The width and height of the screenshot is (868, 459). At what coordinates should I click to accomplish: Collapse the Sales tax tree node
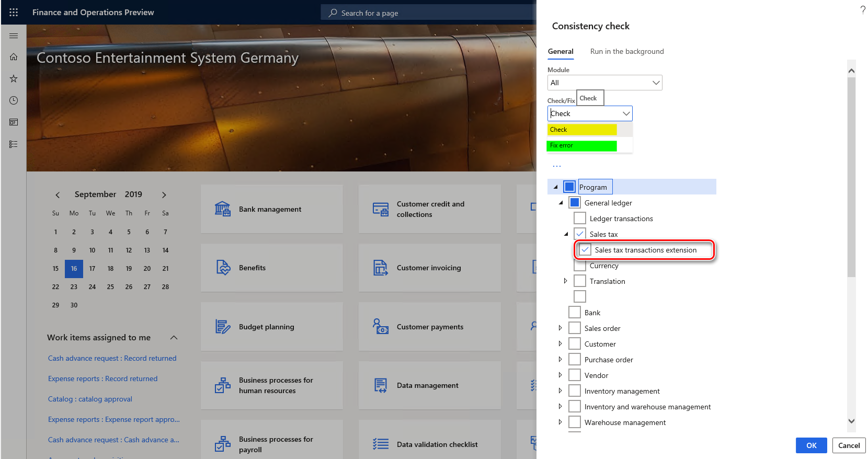(x=566, y=234)
